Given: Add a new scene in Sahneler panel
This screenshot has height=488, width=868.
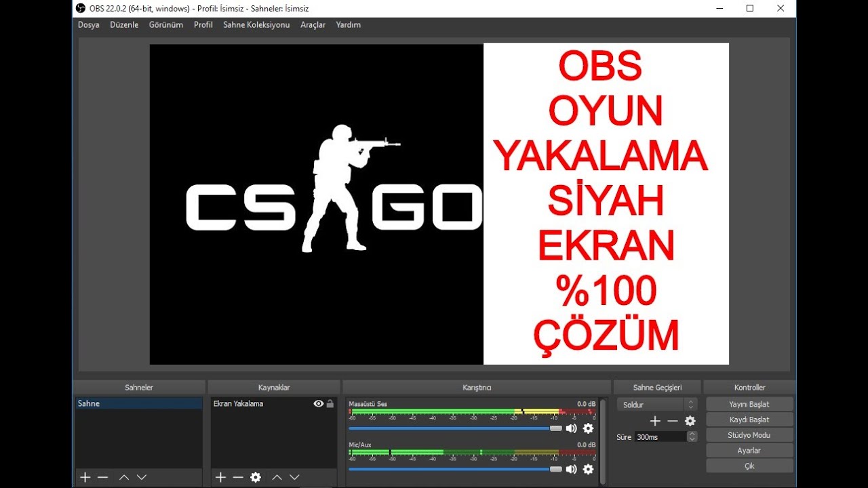Looking at the screenshot, I should pos(85,477).
